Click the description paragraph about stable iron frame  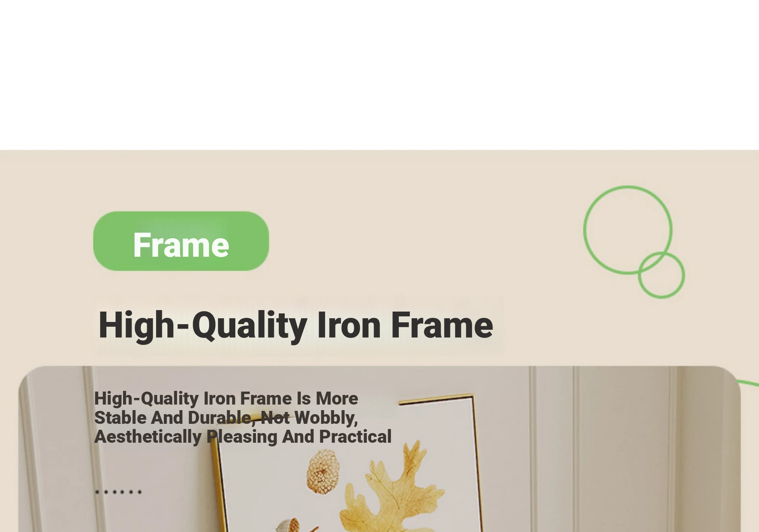(243, 418)
